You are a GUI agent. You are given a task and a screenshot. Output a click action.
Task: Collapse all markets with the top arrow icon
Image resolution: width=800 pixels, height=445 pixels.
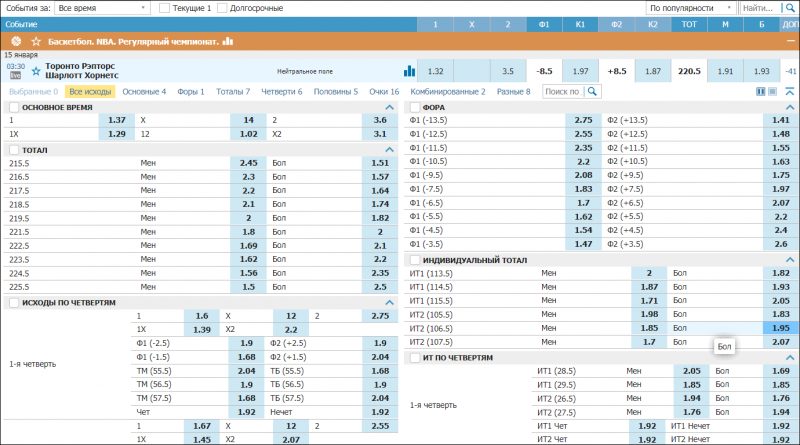(789, 91)
